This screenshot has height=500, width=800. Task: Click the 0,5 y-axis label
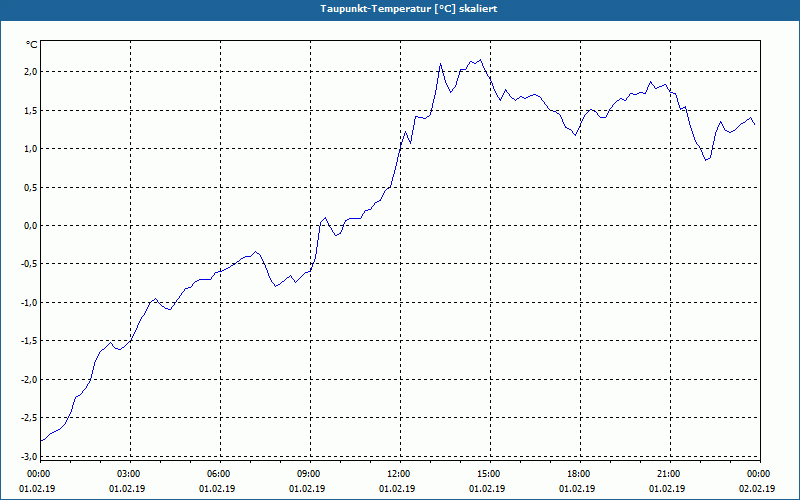click(x=31, y=187)
